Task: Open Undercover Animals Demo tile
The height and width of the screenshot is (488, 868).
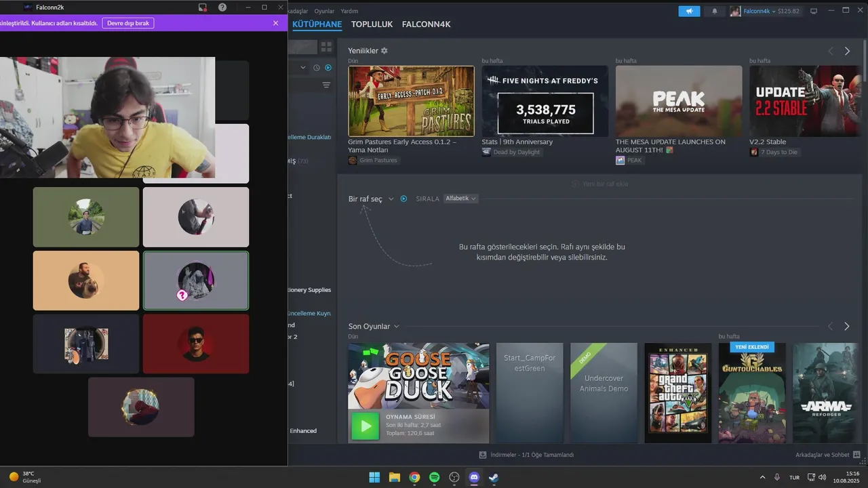Action: pos(604,393)
